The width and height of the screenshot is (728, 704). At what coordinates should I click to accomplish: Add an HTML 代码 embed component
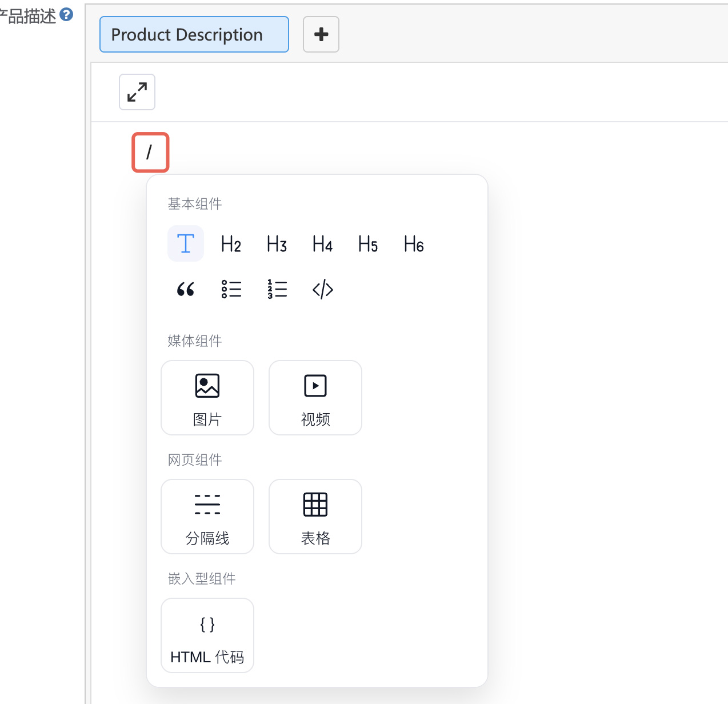[x=207, y=635]
